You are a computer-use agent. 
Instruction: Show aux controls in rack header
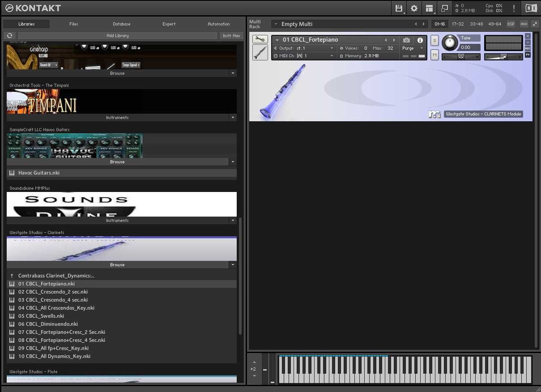click(x=524, y=24)
